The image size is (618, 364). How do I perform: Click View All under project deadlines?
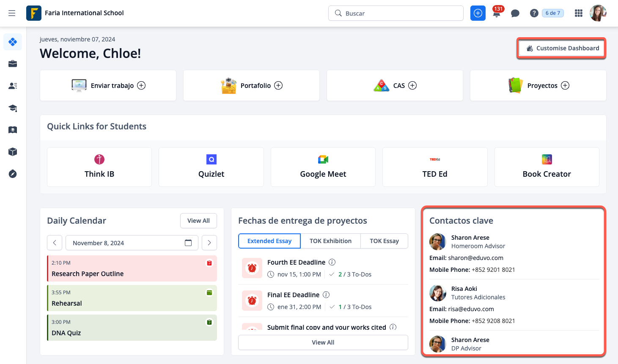[x=323, y=342]
